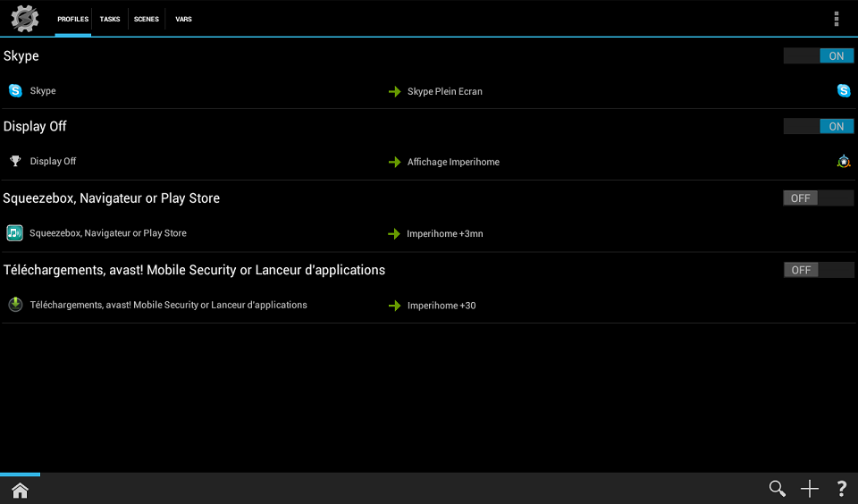
Task: Open the Display Off context entry
Action: coord(53,161)
